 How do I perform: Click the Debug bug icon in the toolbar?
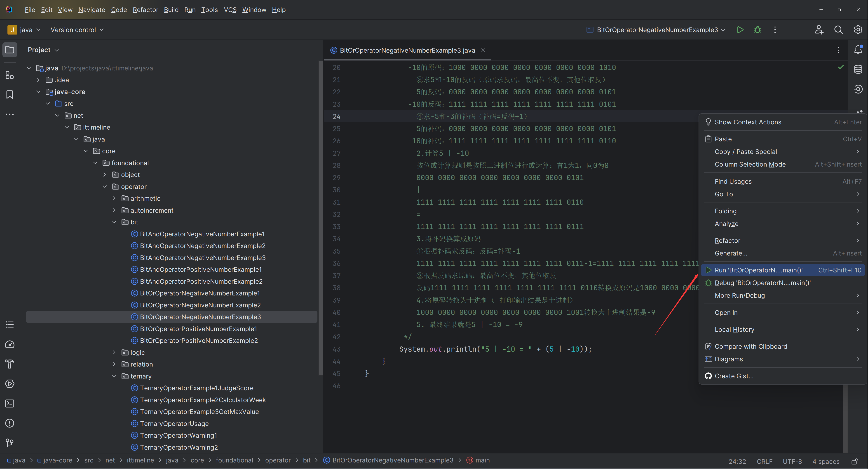click(758, 30)
